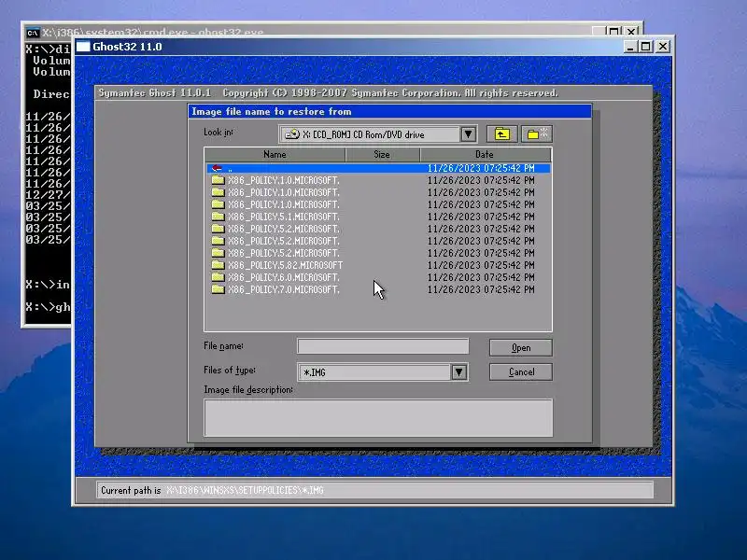
Task: Click the Cancel button
Action: coord(521,371)
